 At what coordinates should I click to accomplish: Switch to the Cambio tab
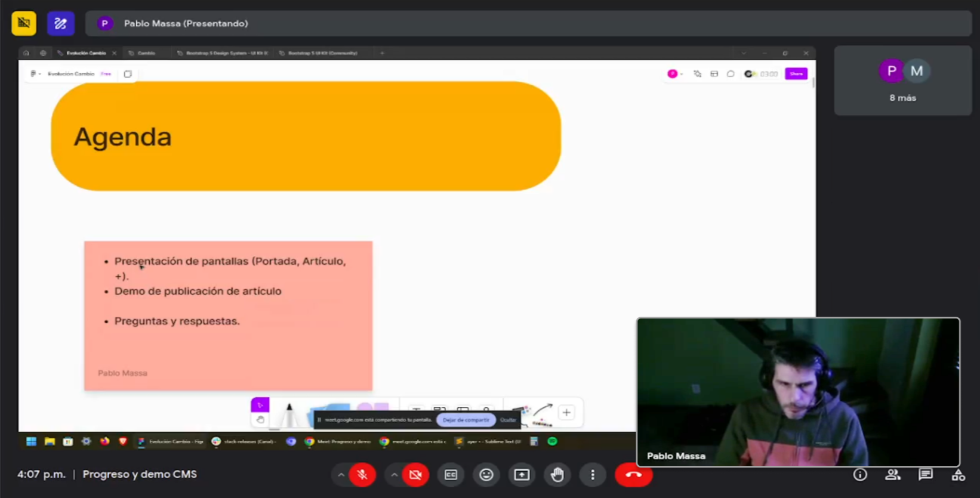(x=146, y=53)
